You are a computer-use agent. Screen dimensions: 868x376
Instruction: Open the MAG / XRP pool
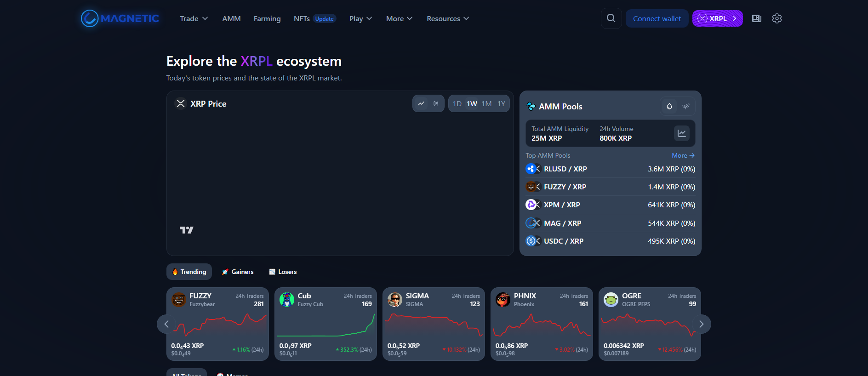click(x=610, y=223)
